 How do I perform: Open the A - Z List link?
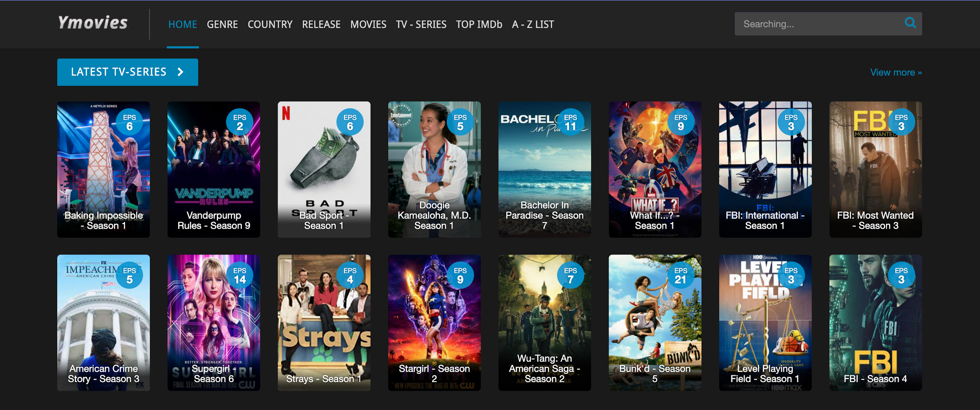tap(533, 24)
